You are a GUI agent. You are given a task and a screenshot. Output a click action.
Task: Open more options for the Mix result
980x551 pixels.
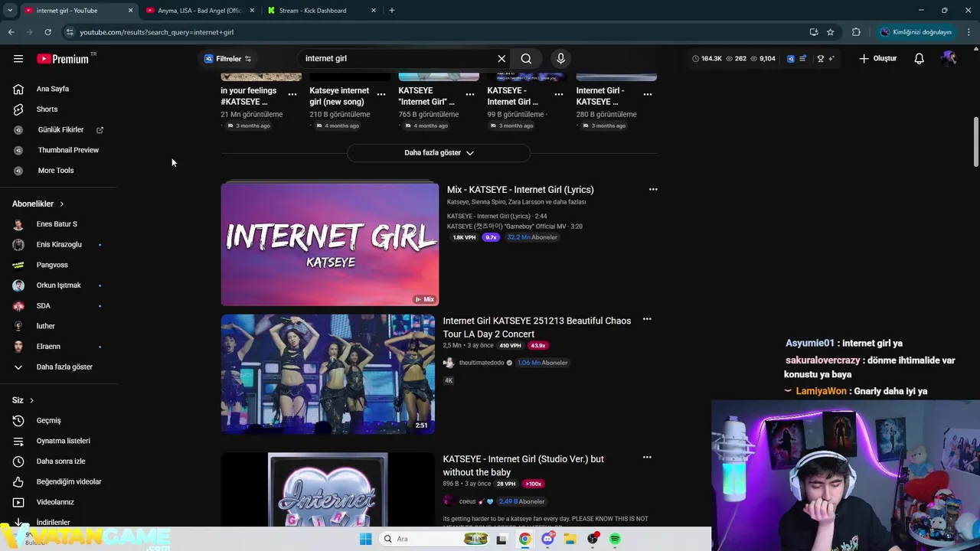tap(653, 190)
